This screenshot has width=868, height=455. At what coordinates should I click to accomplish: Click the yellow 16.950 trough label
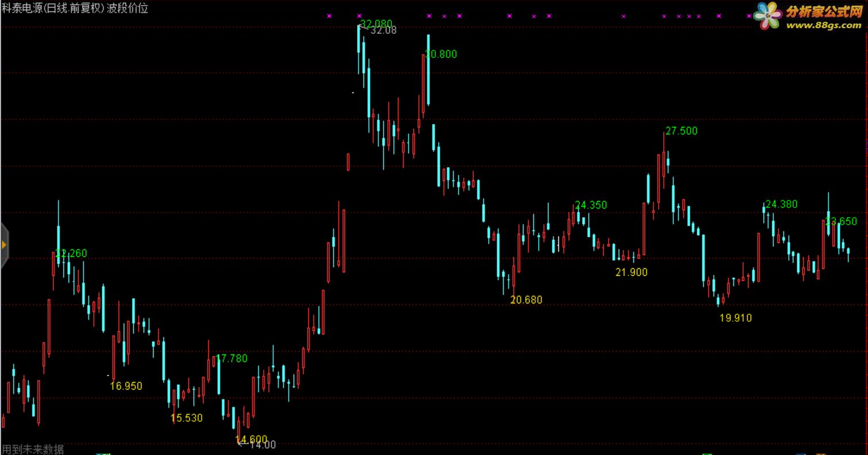(x=126, y=386)
